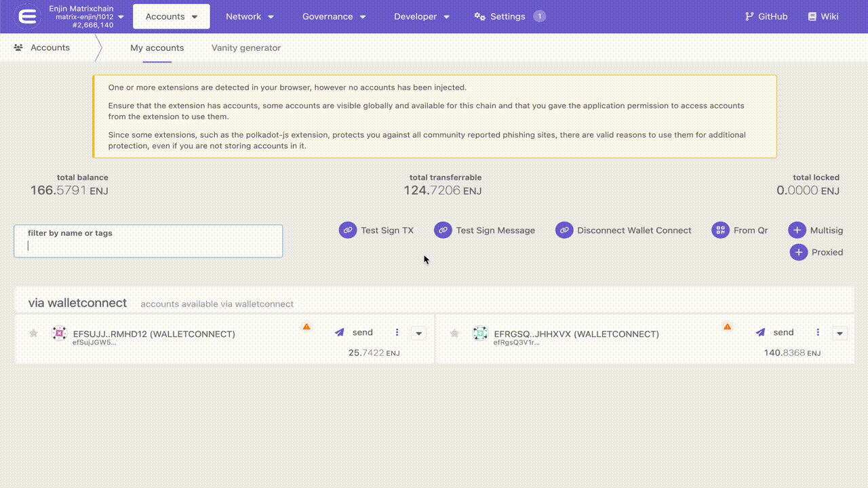Open the Settings menu
Screen dimensions: 868x488
509,16
